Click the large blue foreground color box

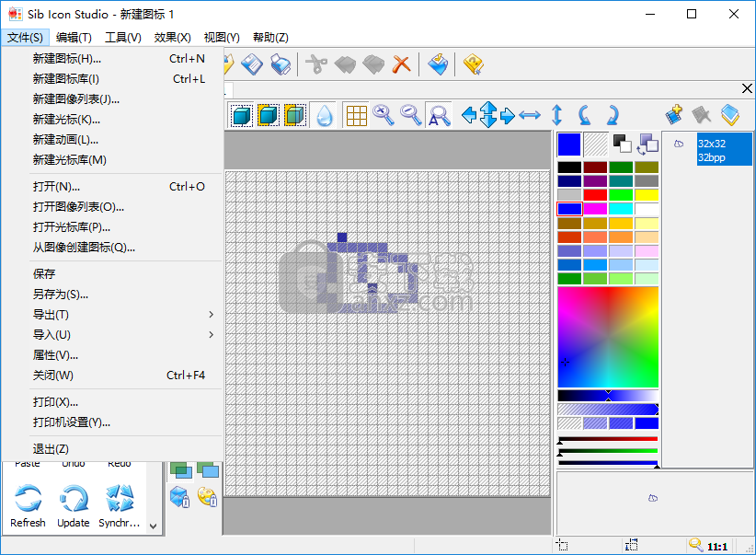click(569, 145)
